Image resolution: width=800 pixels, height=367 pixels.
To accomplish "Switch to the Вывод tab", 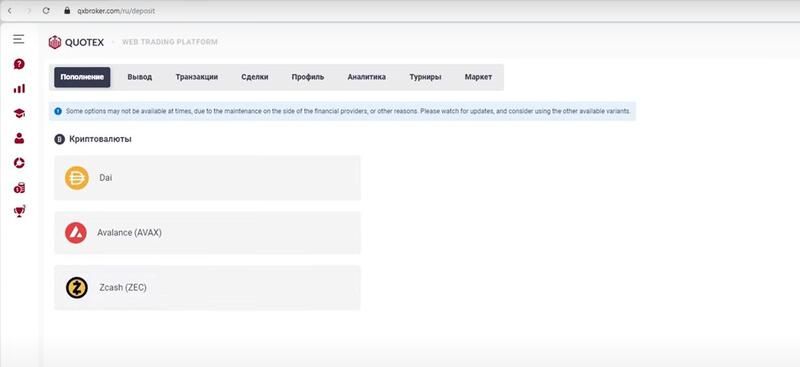I will (140, 77).
